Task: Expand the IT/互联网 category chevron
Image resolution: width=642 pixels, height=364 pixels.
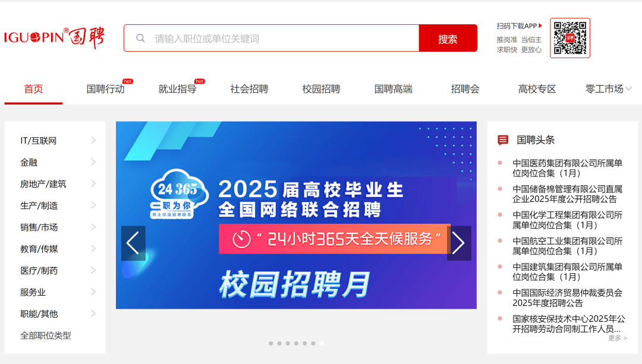Action: click(x=93, y=140)
